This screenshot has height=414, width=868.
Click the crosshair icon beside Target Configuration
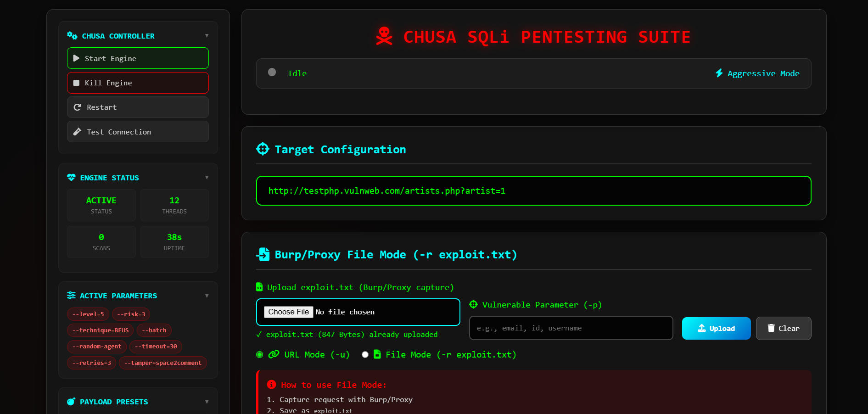coord(263,149)
